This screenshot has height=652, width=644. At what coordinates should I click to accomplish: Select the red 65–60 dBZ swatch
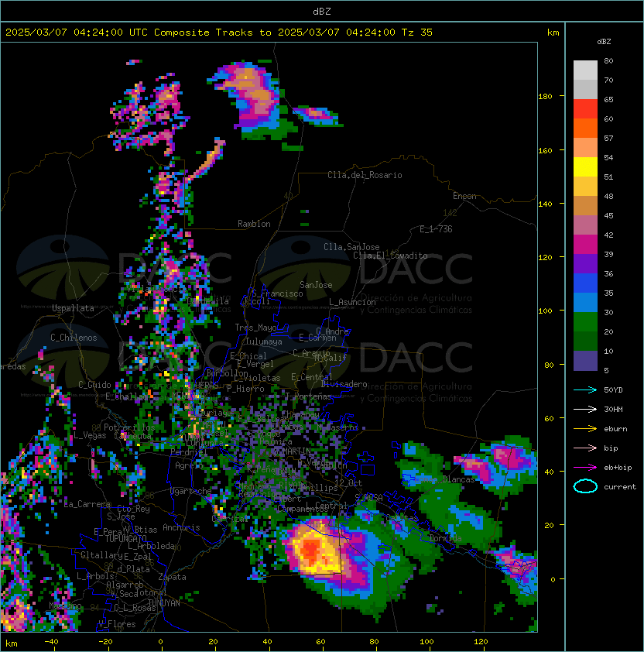pos(585,109)
